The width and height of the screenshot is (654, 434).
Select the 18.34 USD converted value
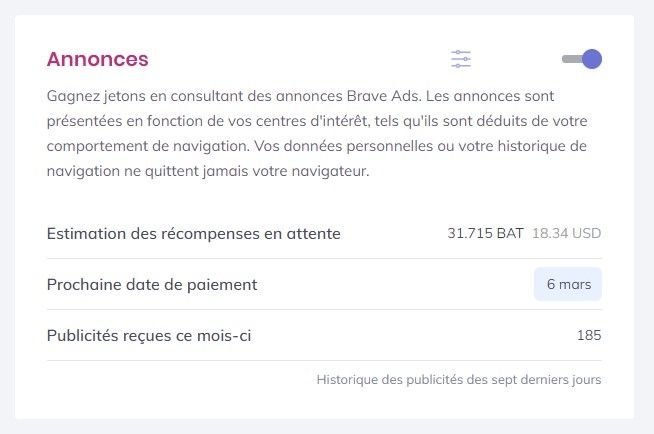(x=567, y=233)
